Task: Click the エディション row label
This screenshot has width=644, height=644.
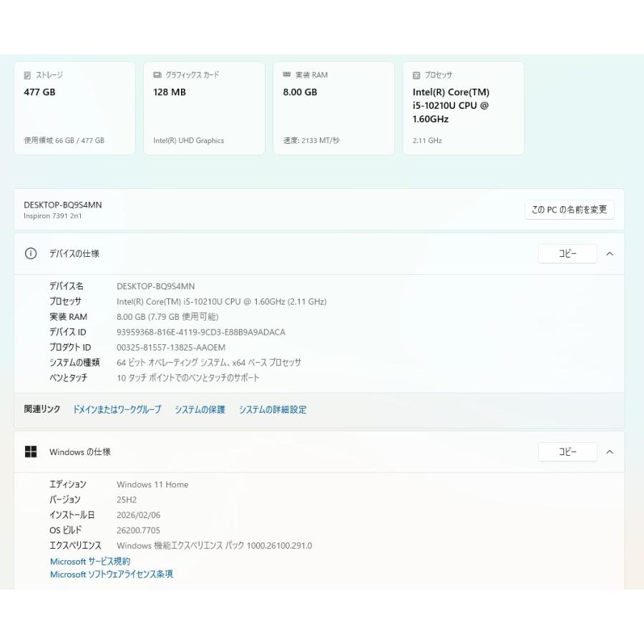Action: pyautogui.click(x=68, y=484)
